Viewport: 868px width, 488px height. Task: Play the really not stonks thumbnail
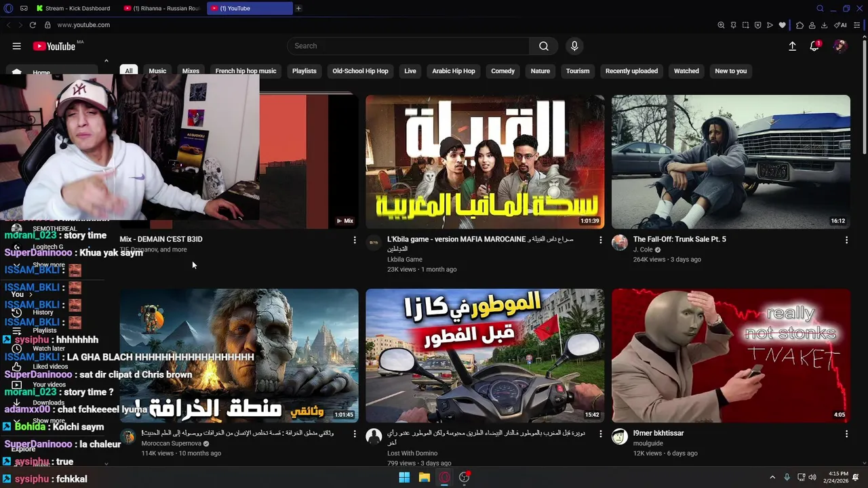pos(731,355)
